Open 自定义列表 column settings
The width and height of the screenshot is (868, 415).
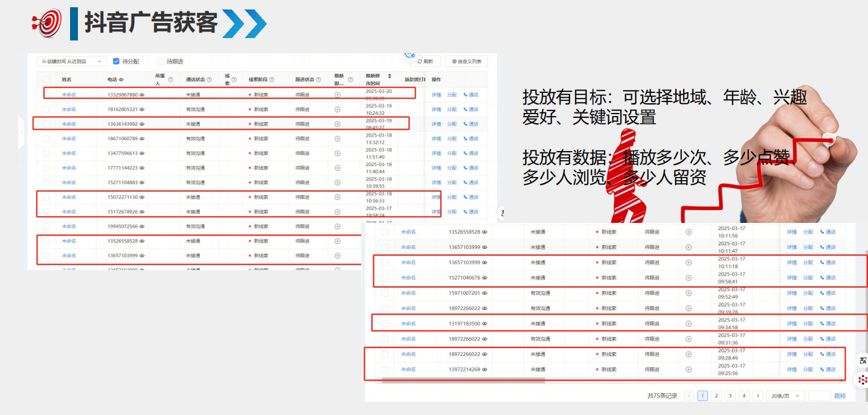(x=466, y=62)
